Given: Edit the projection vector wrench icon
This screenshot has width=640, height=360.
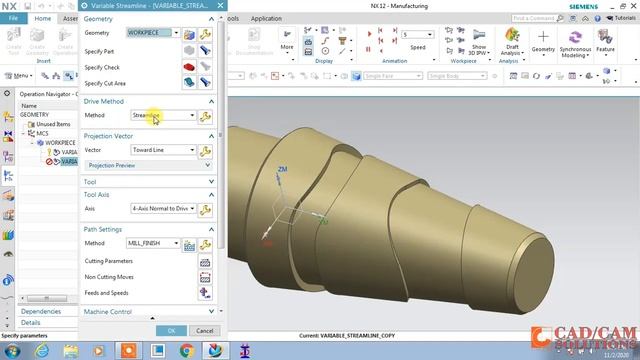Looking at the screenshot, I should [205, 151].
